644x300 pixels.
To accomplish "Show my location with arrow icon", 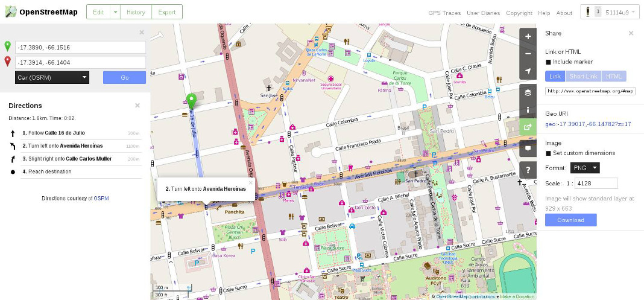I will 528,71.
